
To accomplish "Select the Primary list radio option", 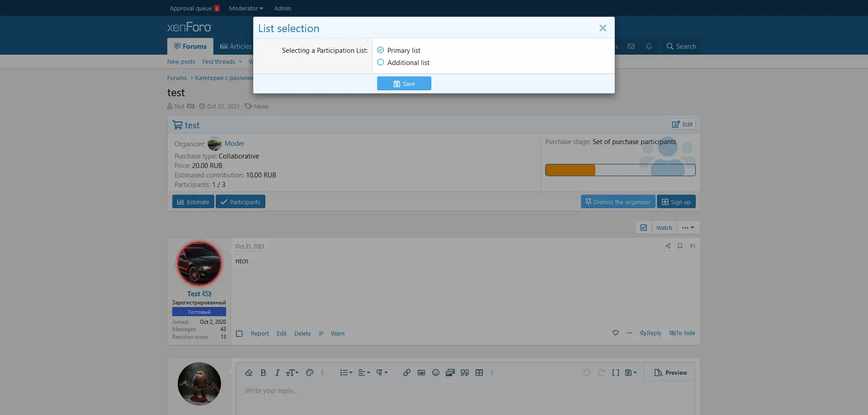I will pyautogui.click(x=381, y=50).
